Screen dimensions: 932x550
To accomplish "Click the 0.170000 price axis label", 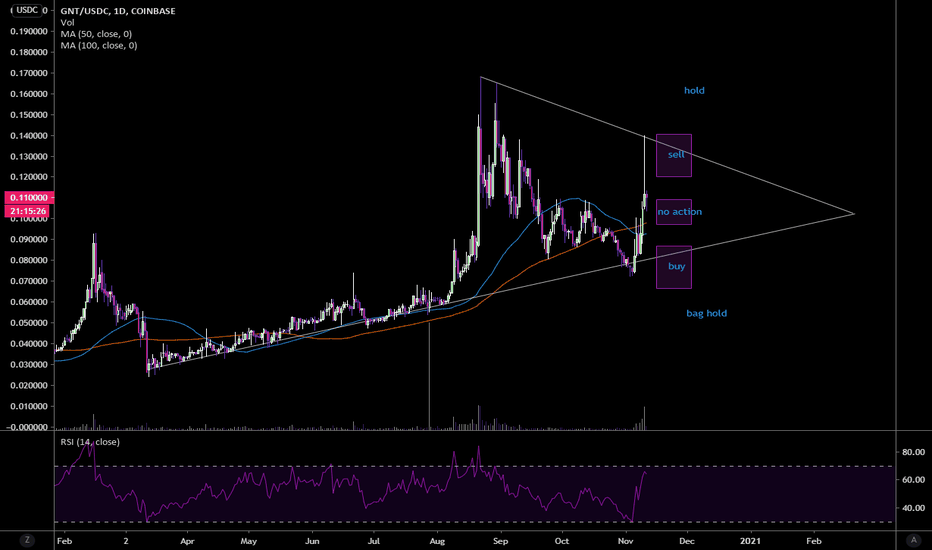I will point(29,73).
